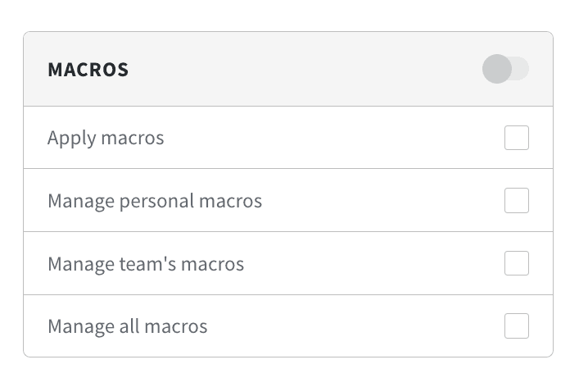This screenshot has width=588, height=387.
Task: Click the blank area below the Macros panel
Action: (x=287, y=372)
